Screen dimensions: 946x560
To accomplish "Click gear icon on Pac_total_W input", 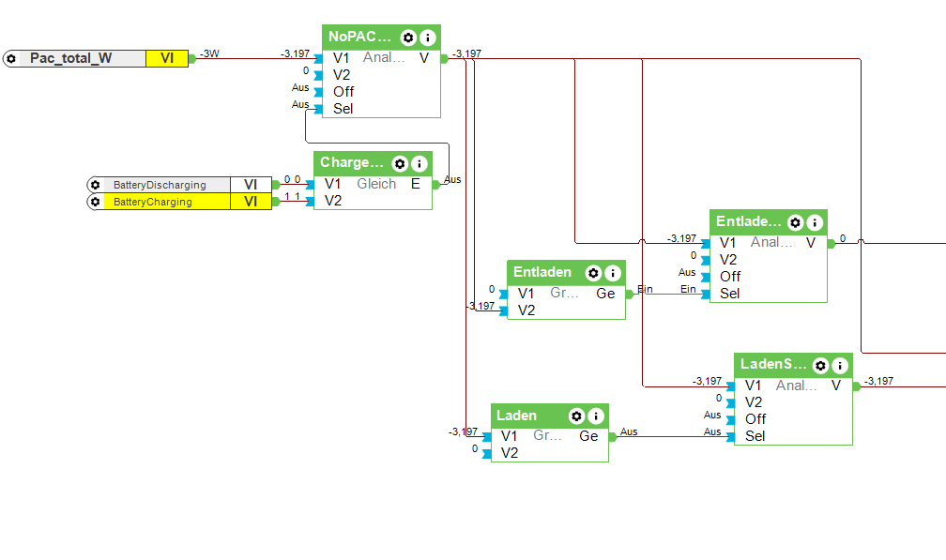I will (x=11, y=58).
